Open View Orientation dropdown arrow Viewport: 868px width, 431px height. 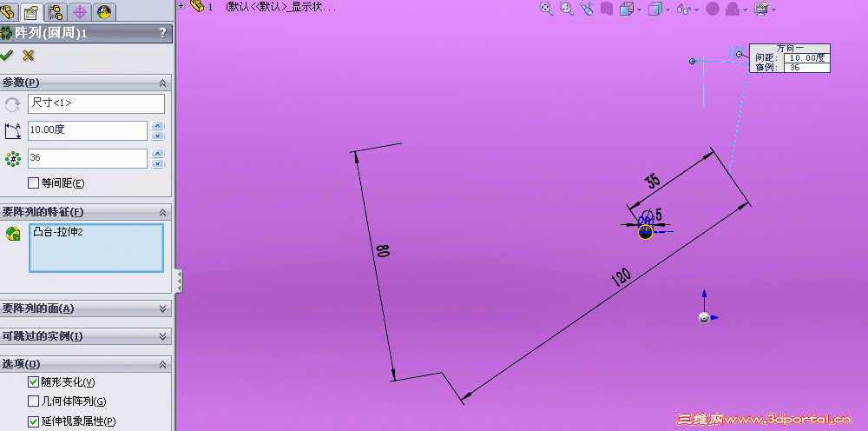coord(640,10)
